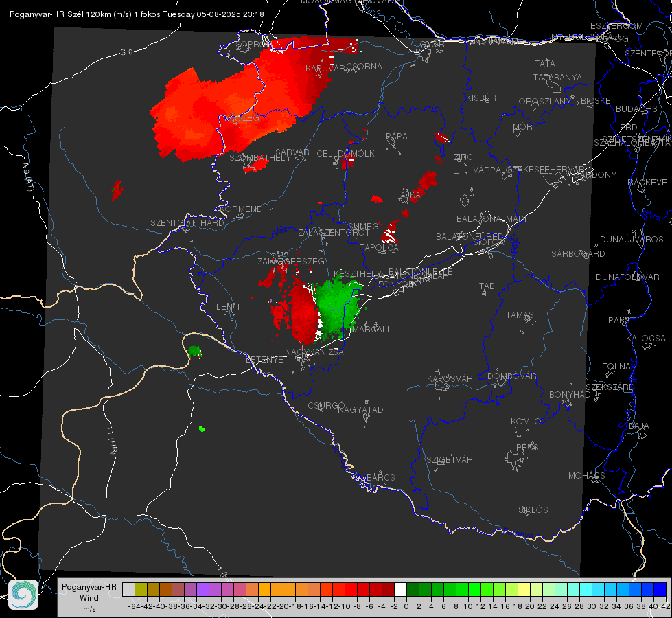Screen dimensions: 672x618
Task: Click the SARVAR city label
Action: tap(292, 152)
